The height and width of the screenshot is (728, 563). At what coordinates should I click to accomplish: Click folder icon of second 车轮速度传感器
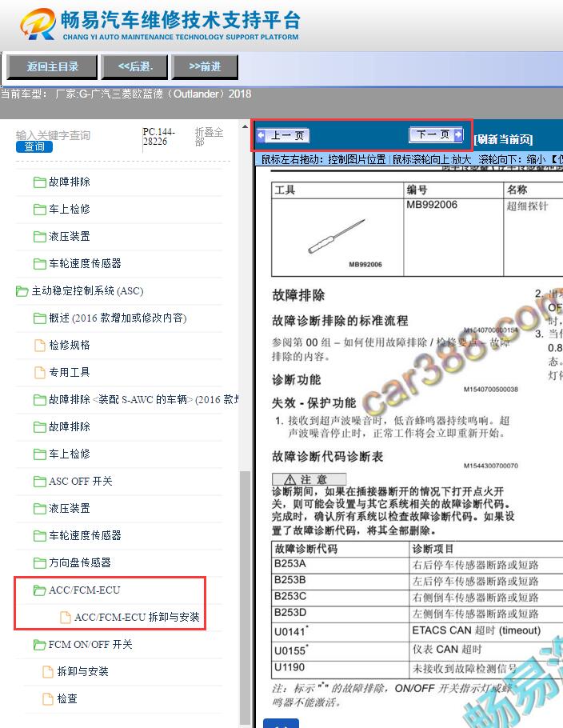[x=39, y=536]
